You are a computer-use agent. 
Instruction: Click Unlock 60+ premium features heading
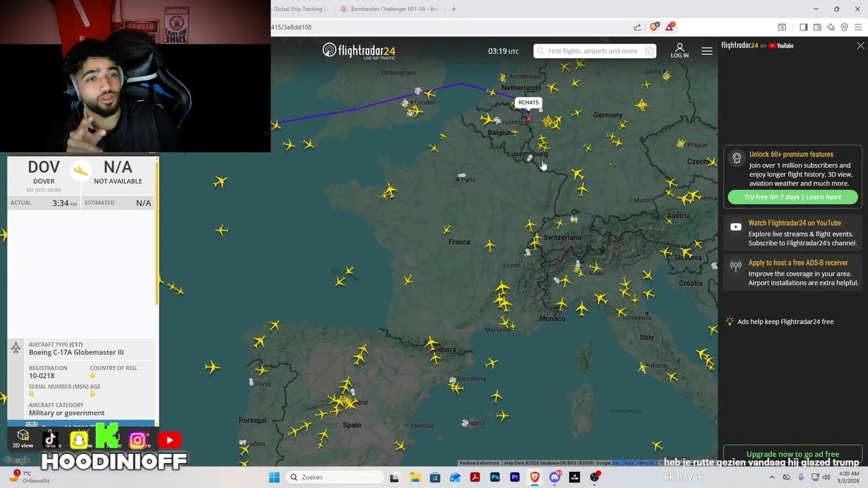pyautogui.click(x=791, y=155)
